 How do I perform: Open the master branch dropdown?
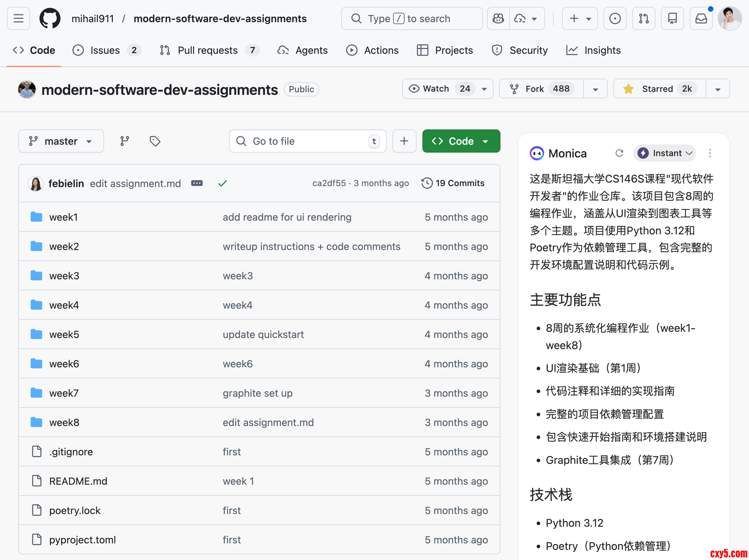(x=61, y=141)
